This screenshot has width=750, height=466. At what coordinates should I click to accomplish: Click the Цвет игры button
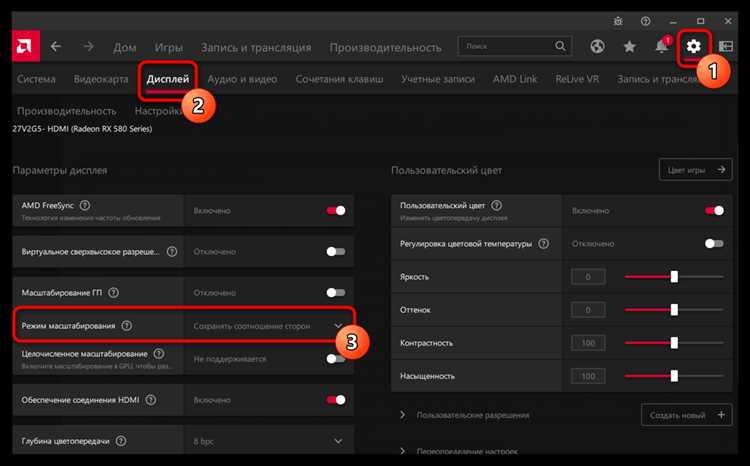click(695, 170)
